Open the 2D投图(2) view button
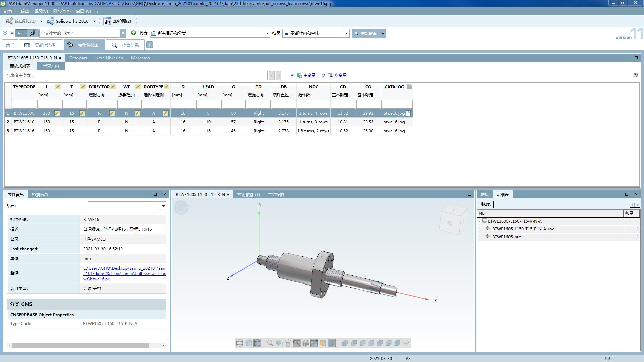The height and width of the screenshot is (362, 644). pyautogui.click(x=118, y=21)
